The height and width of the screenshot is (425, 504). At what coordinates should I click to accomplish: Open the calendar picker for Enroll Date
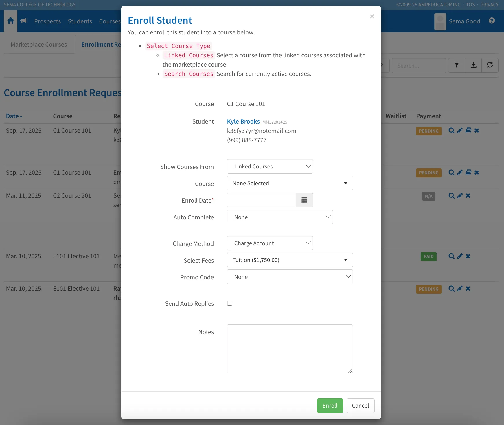tap(304, 200)
